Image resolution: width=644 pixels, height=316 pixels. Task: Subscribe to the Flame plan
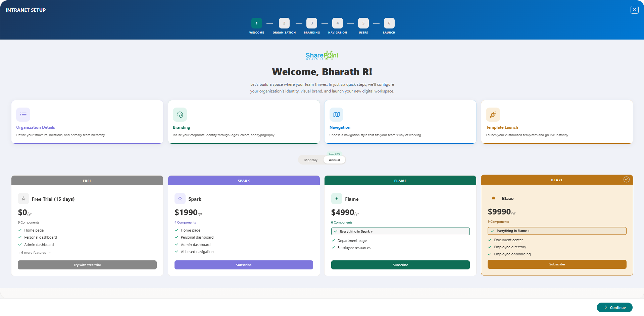coord(400,265)
